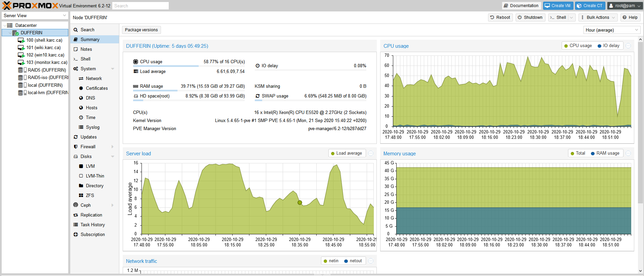Viewport: 644px width, 276px height.
Task: Click the top Search input field
Action: click(140, 6)
